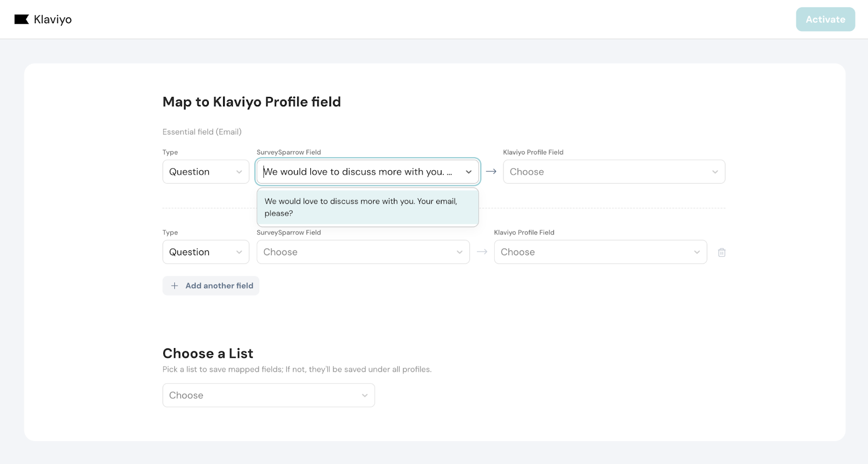Click the Klaviyo flag logo icon
The width and height of the screenshot is (868, 464).
[22, 20]
